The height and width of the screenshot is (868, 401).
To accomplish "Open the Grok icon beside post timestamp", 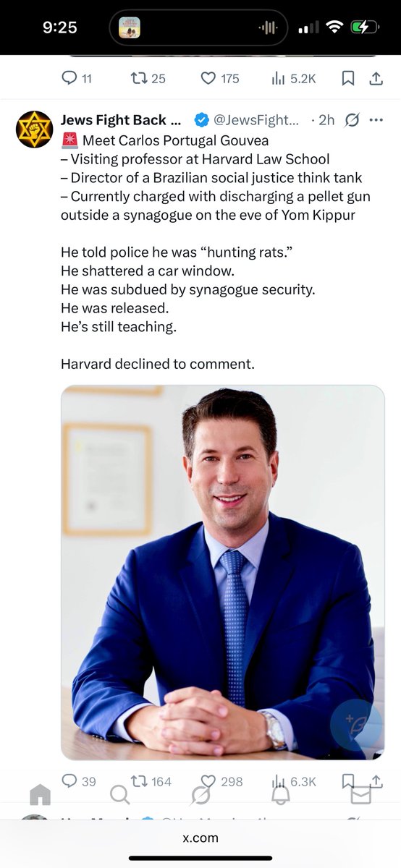I will point(352,120).
